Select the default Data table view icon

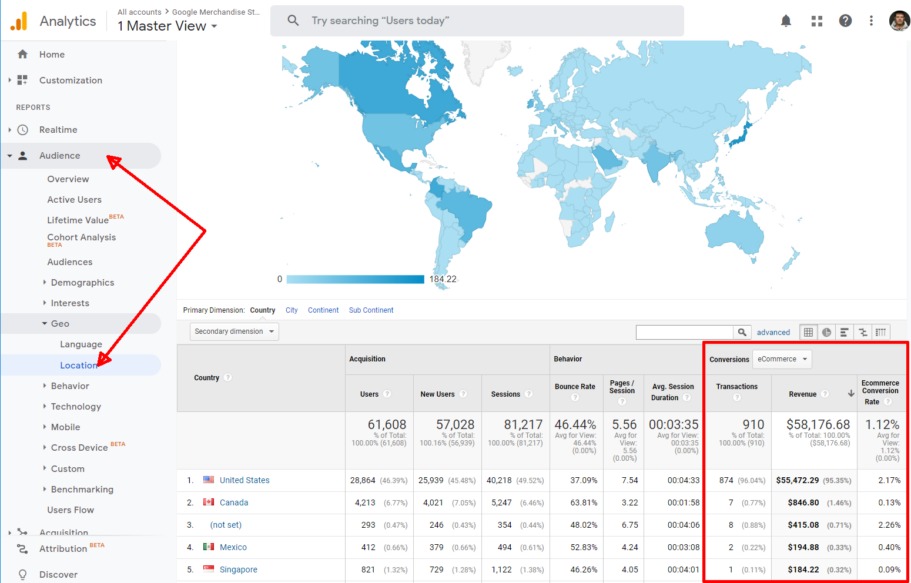click(808, 332)
